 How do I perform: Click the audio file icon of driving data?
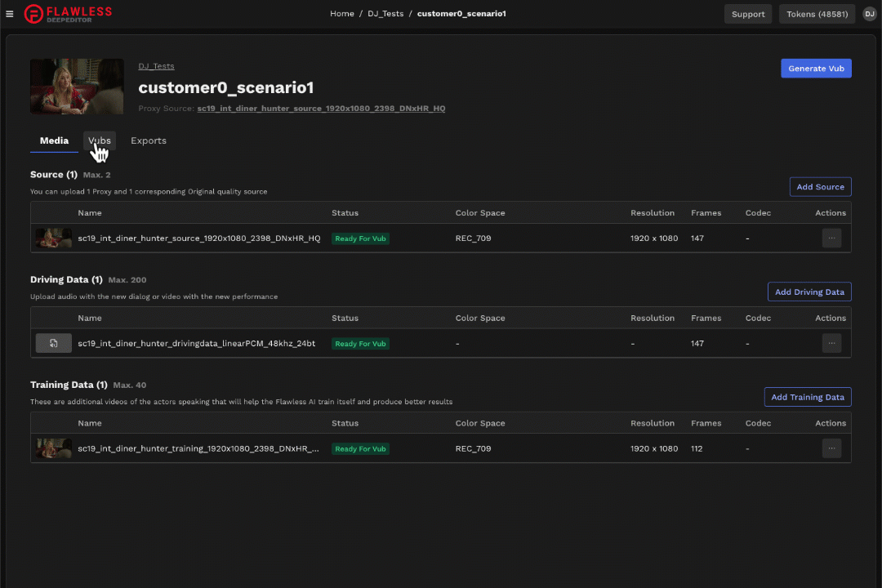[x=53, y=343]
